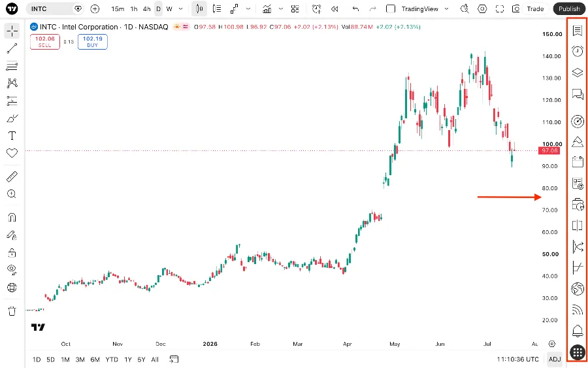Open price scale settings gear
This screenshot has width=588, height=368.
coord(551,344)
